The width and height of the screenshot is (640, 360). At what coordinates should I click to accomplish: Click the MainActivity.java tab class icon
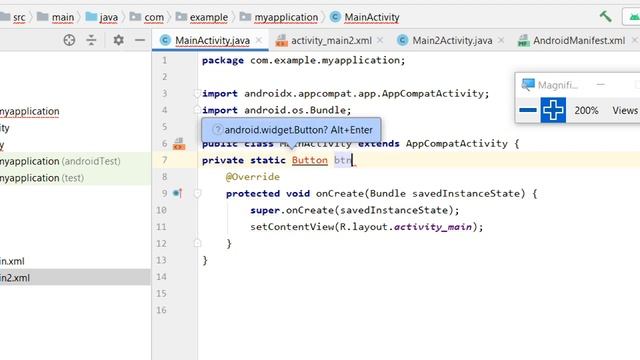[165, 40]
